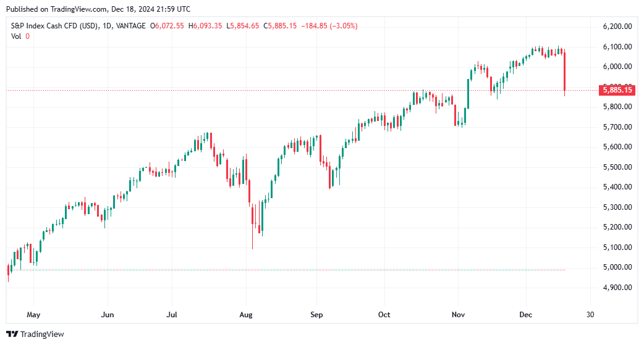Click the high value H6,093.35 in legend
Viewport: 644px width, 345px height.
point(206,26)
